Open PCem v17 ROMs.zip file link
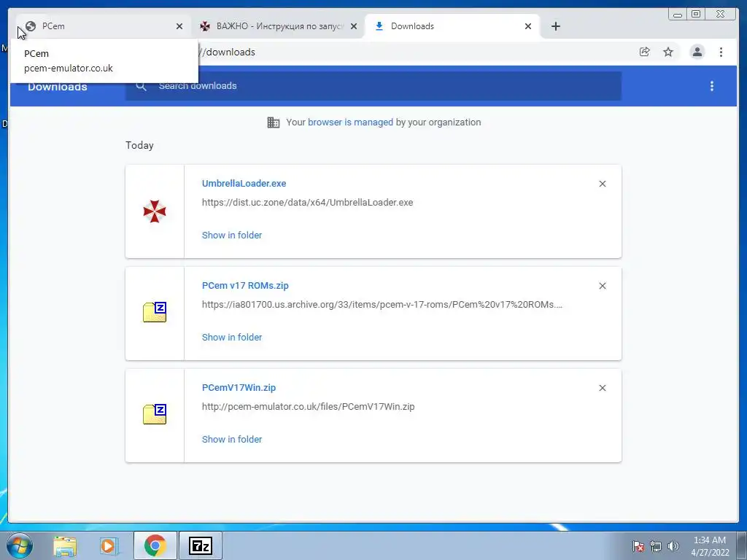This screenshot has height=560, width=747. [245, 286]
